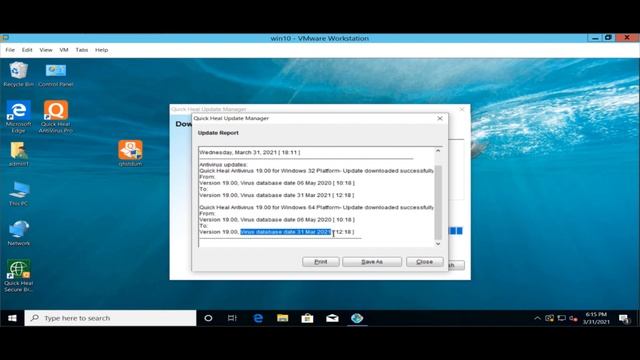Click the Print button in Update Report
640x360 pixels.
pos(321,262)
